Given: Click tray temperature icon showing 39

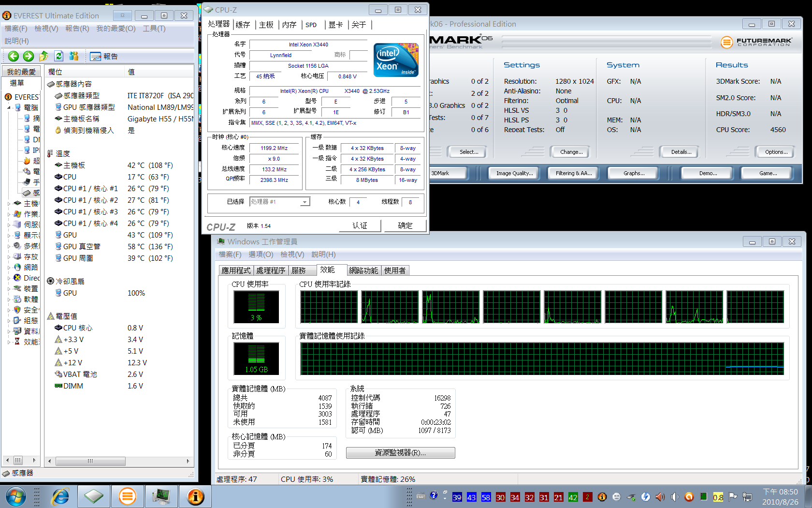Looking at the screenshot, I should 457,497.
